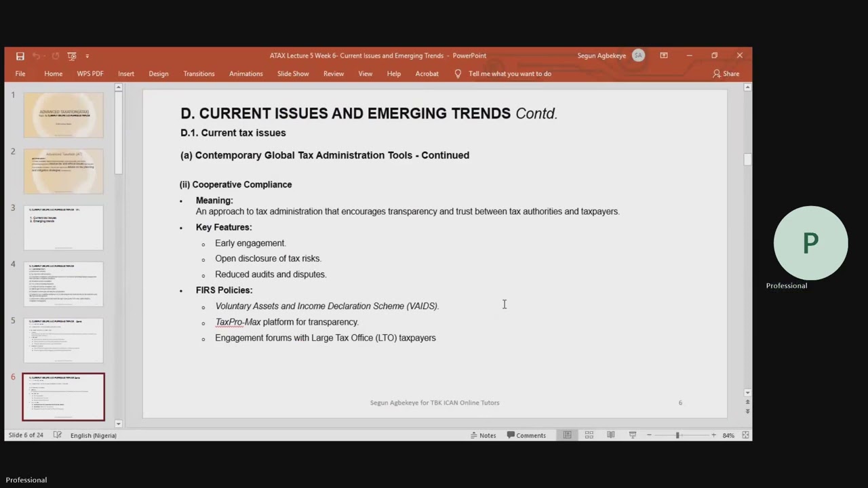
Task: Select slide 2 thumbnail
Action: 64,171
